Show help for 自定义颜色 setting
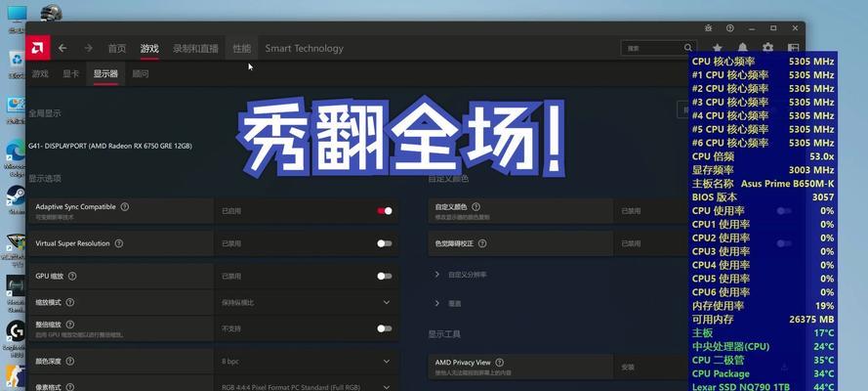Image resolution: width=868 pixels, height=391 pixels. [476, 206]
